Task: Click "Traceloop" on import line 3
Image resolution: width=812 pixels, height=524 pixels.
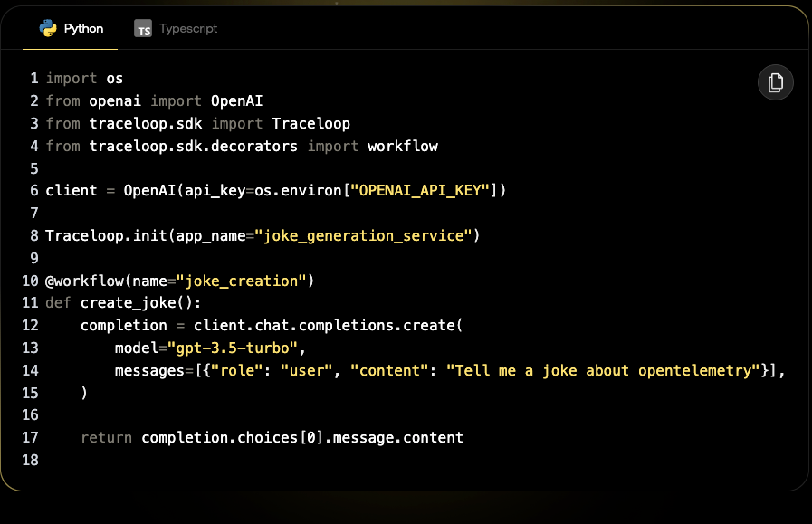Action: tap(310, 124)
